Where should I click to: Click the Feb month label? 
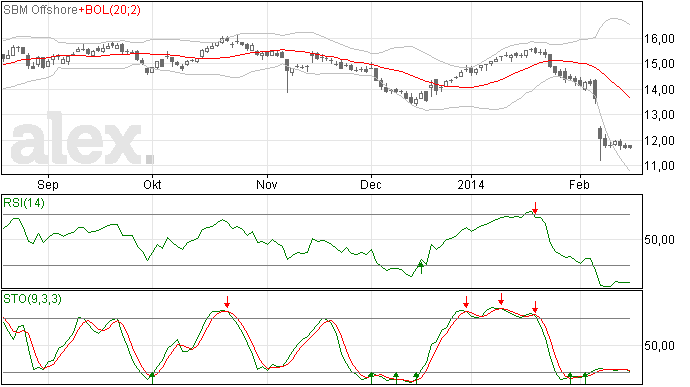click(579, 184)
